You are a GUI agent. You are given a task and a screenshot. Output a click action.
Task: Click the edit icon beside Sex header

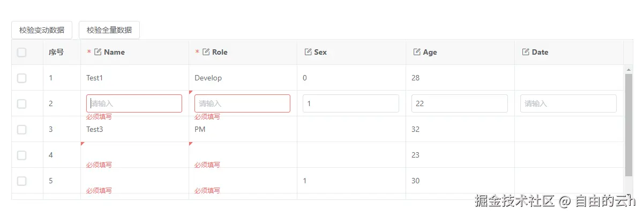coord(308,52)
